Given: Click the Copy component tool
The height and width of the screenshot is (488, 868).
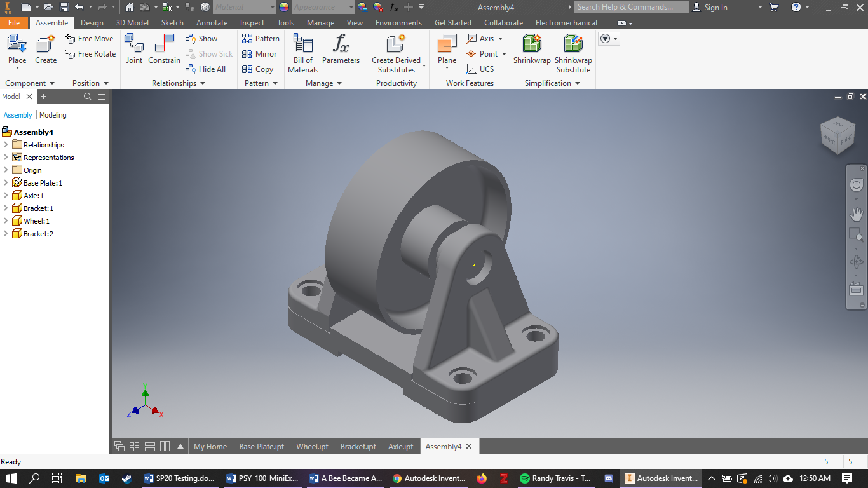Looking at the screenshot, I should 257,69.
